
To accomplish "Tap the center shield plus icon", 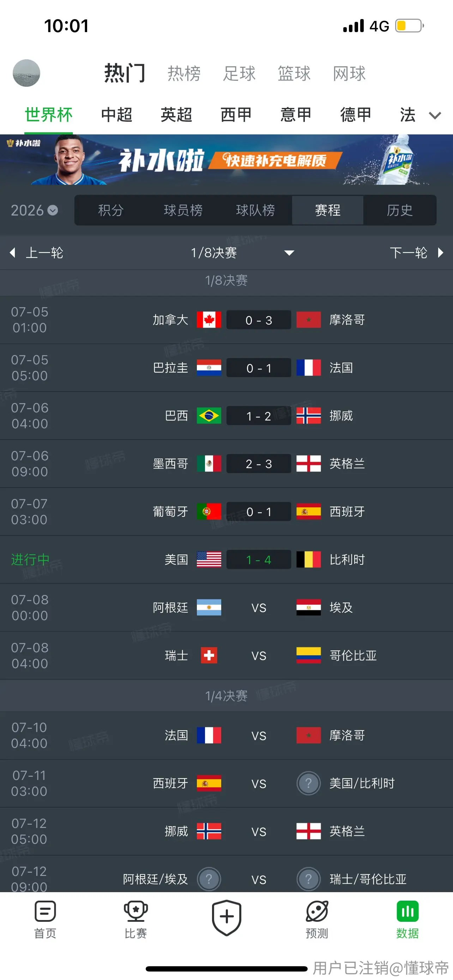I will (x=227, y=917).
